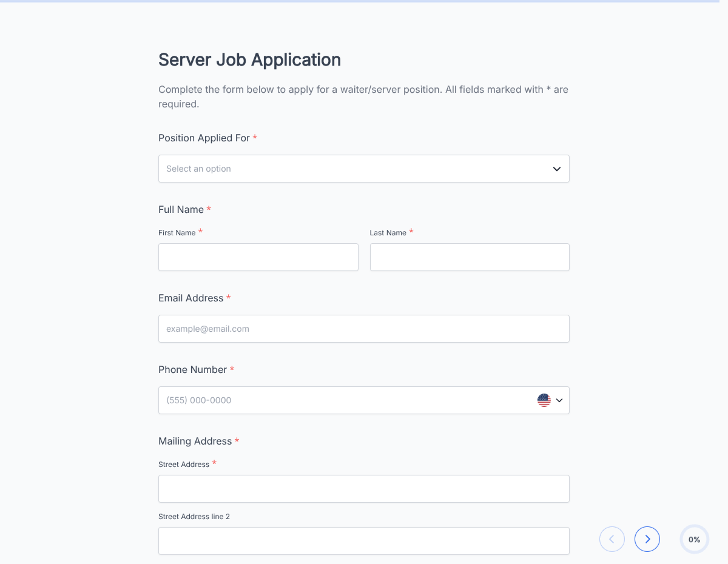Click the Phone Number label
Image resolution: width=728 pixels, height=564 pixels.
[192, 370]
